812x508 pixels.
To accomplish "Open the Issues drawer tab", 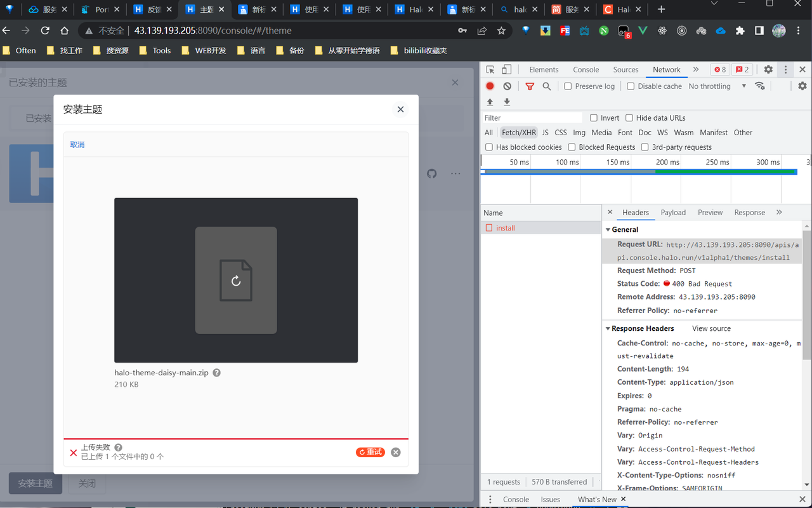I will coord(550,499).
